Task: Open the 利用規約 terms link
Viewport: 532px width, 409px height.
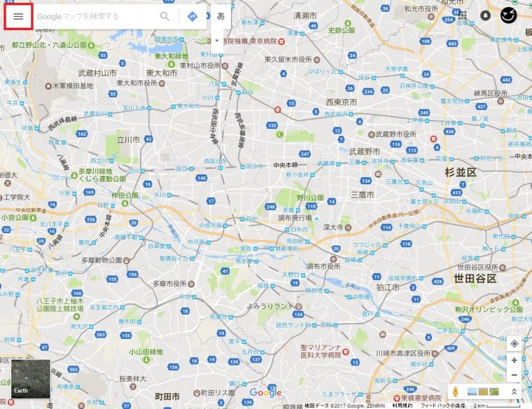Action: point(402,405)
